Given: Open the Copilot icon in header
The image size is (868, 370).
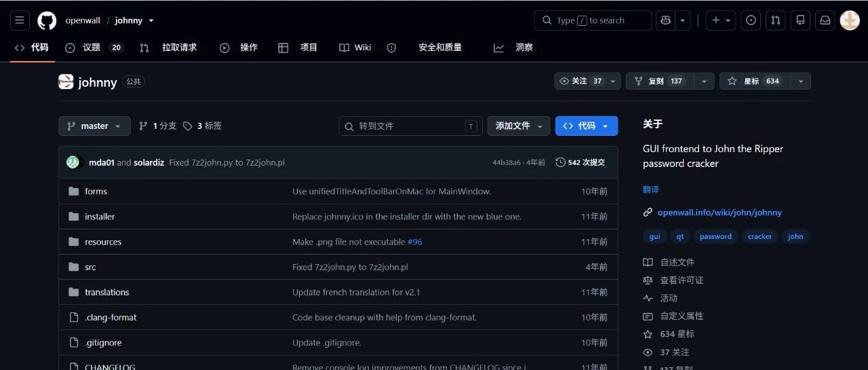Looking at the screenshot, I should (x=666, y=20).
